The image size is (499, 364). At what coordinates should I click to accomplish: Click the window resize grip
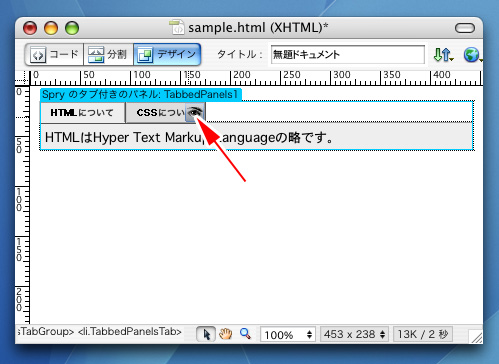click(x=476, y=337)
